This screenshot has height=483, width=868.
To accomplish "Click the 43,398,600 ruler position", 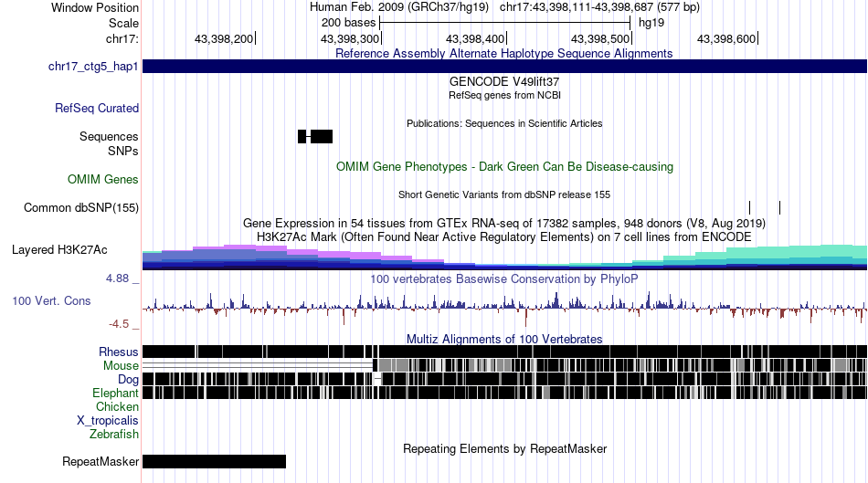I will coord(726,38).
